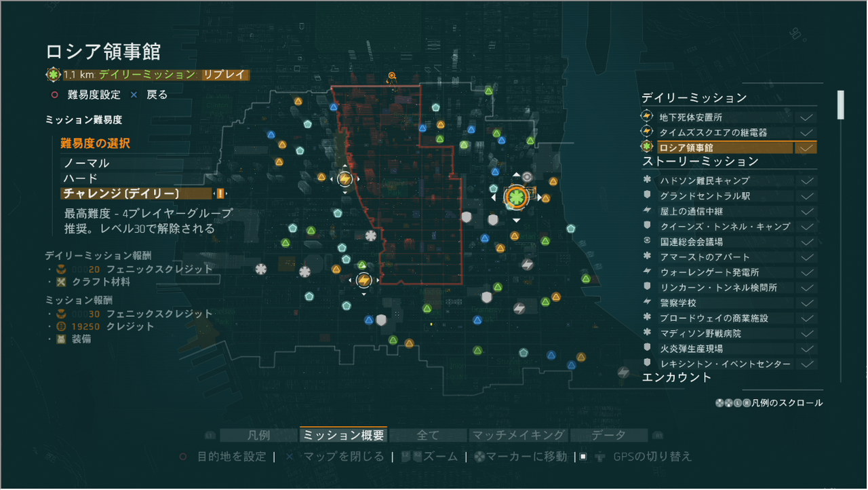Click the ストーリーミッション section heading
Viewport: 868px width, 490px height.
(x=701, y=162)
